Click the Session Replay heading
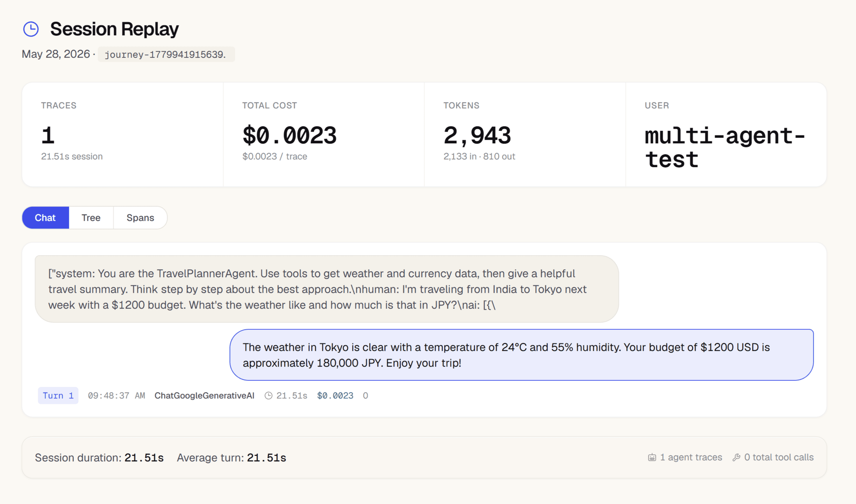 tap(114, 29)
